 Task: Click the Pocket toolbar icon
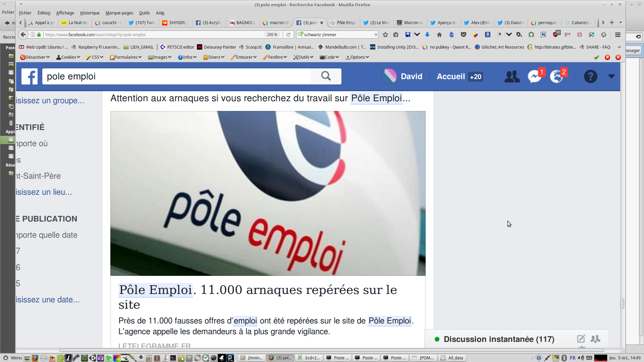click(x=464, y=35)
